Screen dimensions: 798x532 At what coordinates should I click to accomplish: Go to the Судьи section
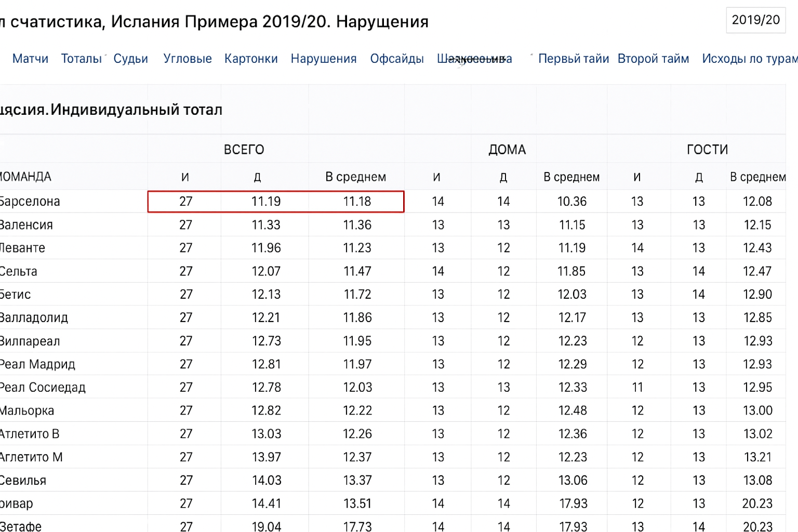pos(130,59)
